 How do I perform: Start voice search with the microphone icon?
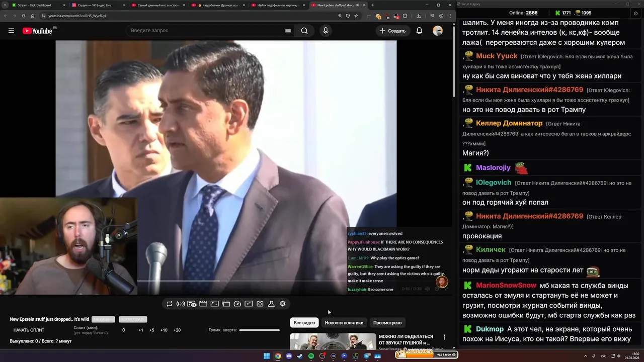tap(326, 31)
